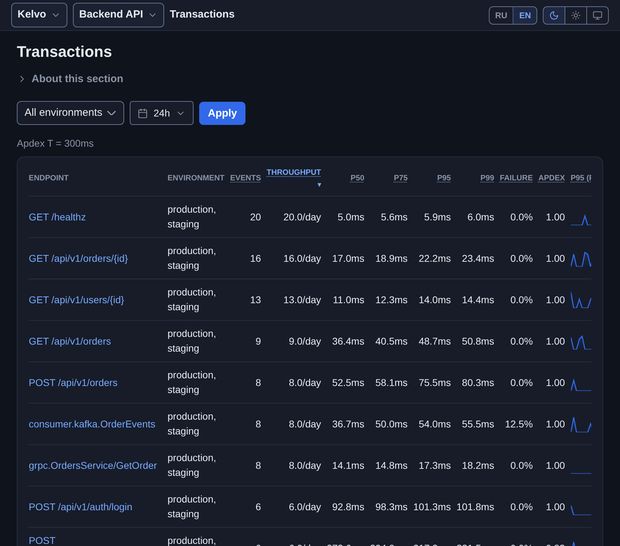
Task: Click 16.0/day throughput value
Action: click(302, 259)
